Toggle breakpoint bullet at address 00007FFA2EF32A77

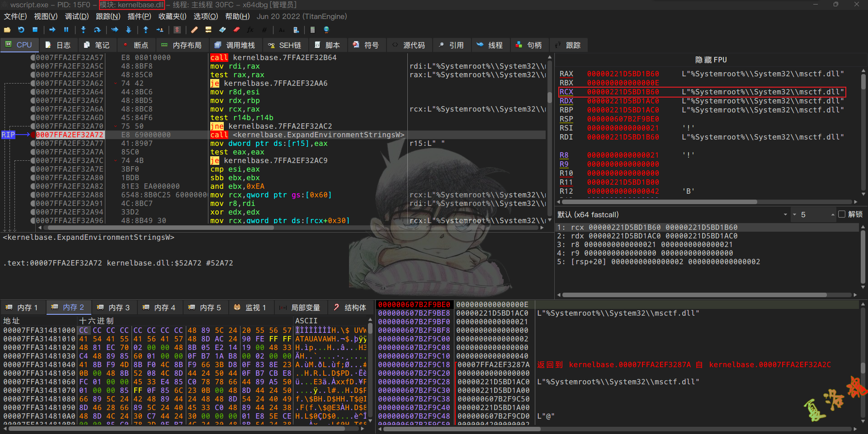pyautogui.click(x=33, y=144)
